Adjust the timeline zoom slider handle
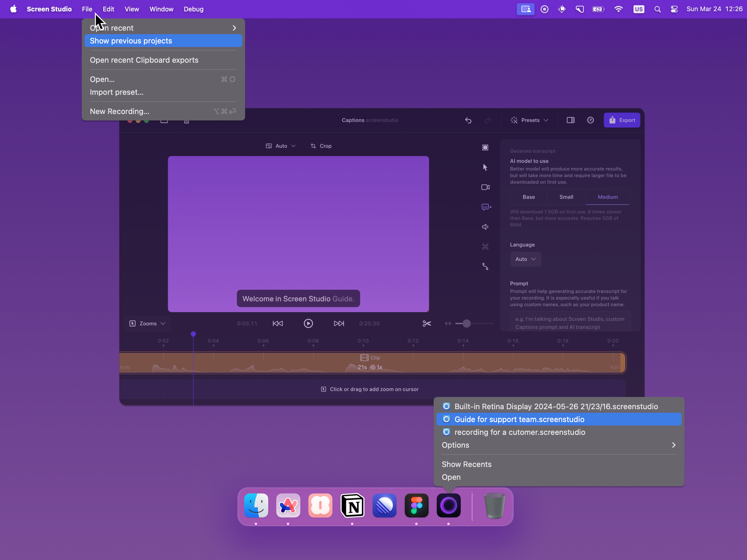747x560 pixels. click(x=466, y=323)
